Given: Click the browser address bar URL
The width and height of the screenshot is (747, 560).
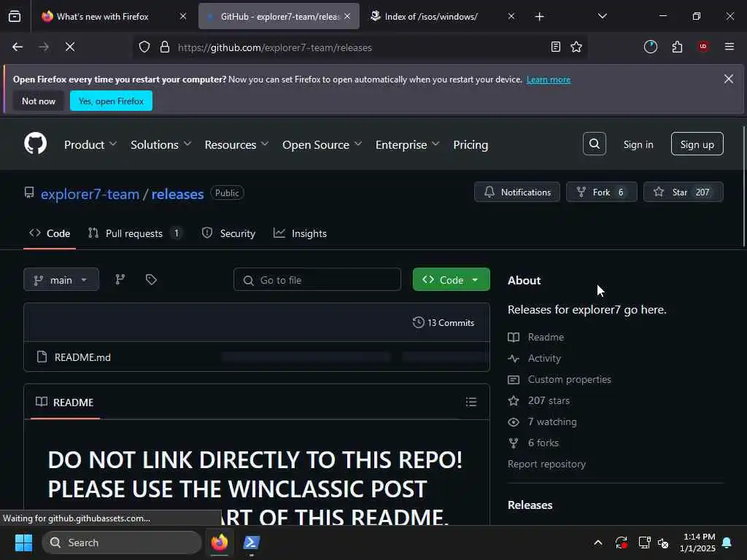Looking at the screenshot, I should (275, 47).
